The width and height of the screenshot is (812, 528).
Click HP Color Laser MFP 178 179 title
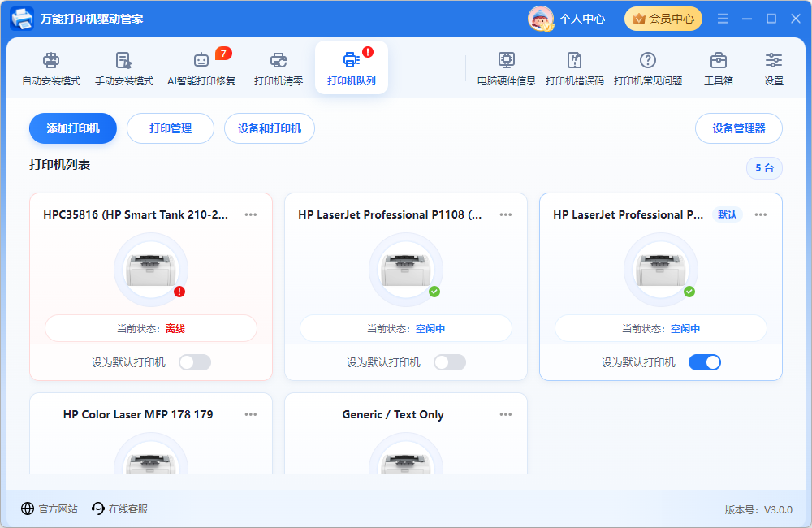pos(138,414)
